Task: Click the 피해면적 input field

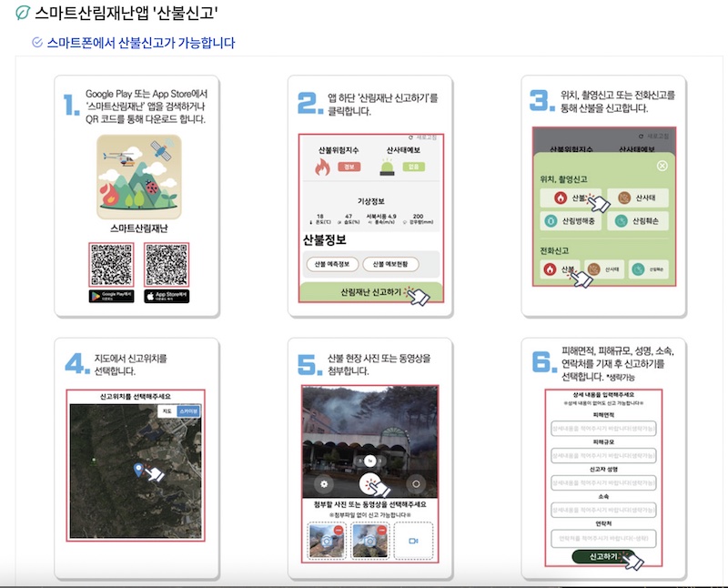Action: 603,428
